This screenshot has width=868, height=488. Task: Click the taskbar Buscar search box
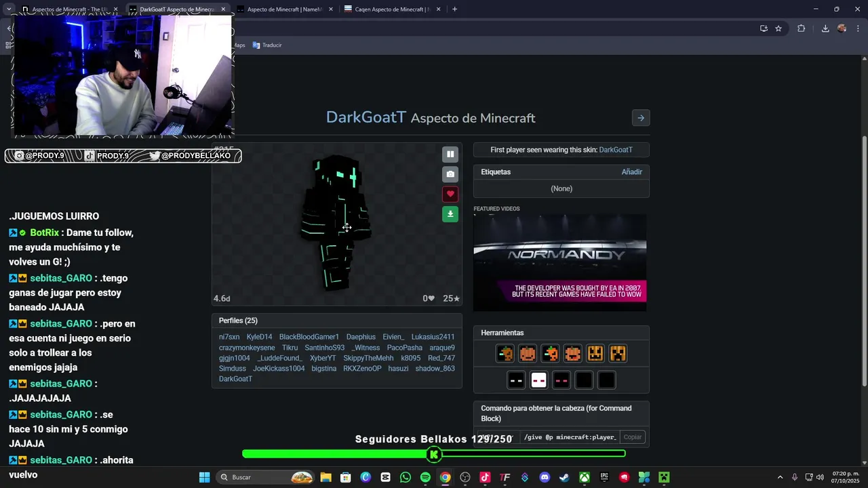click(266, 477)
